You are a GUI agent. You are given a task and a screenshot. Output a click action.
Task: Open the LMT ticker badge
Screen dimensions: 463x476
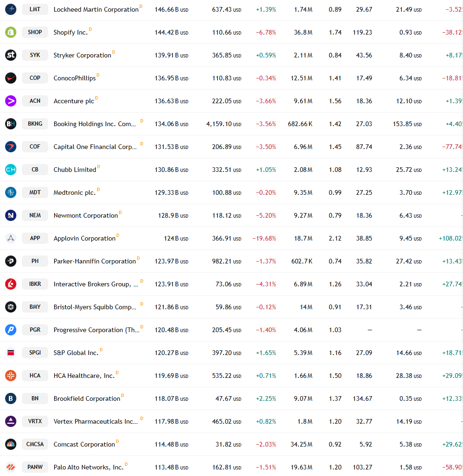[x=35, y=9]
